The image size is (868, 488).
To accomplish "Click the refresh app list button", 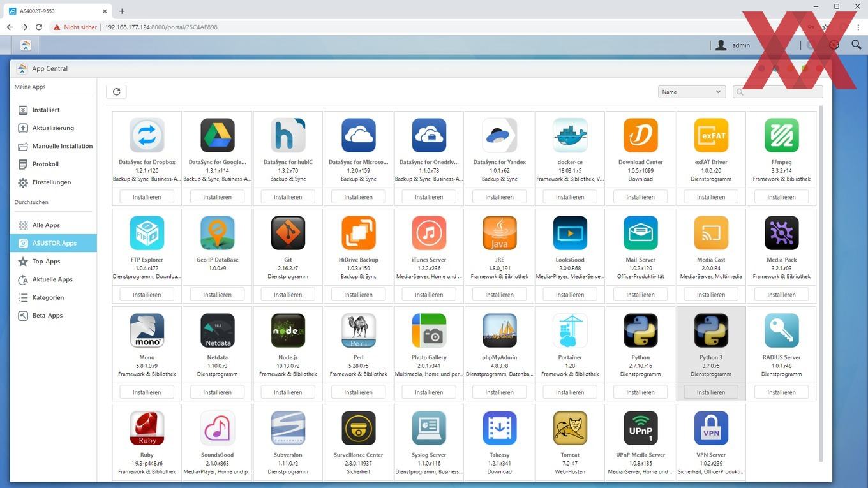I will (116, 92).
